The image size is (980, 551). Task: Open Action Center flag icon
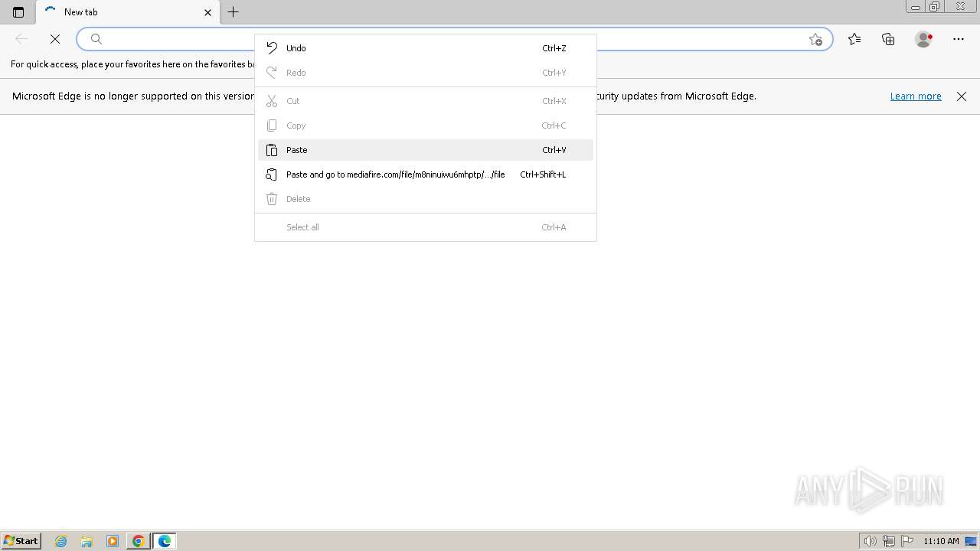pyautogui.click(x=906, y=541)
